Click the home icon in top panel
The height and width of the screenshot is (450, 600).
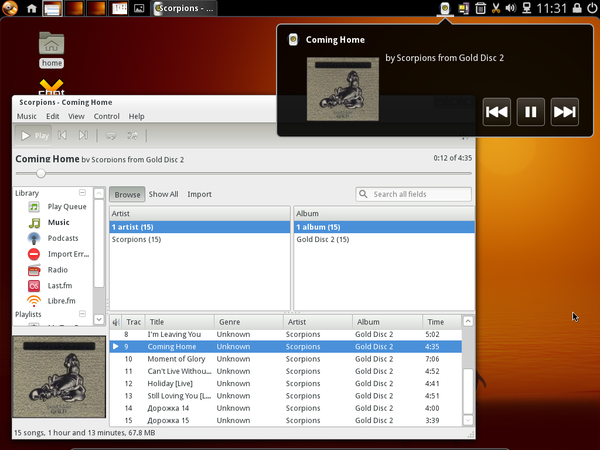tap(32, 8)
